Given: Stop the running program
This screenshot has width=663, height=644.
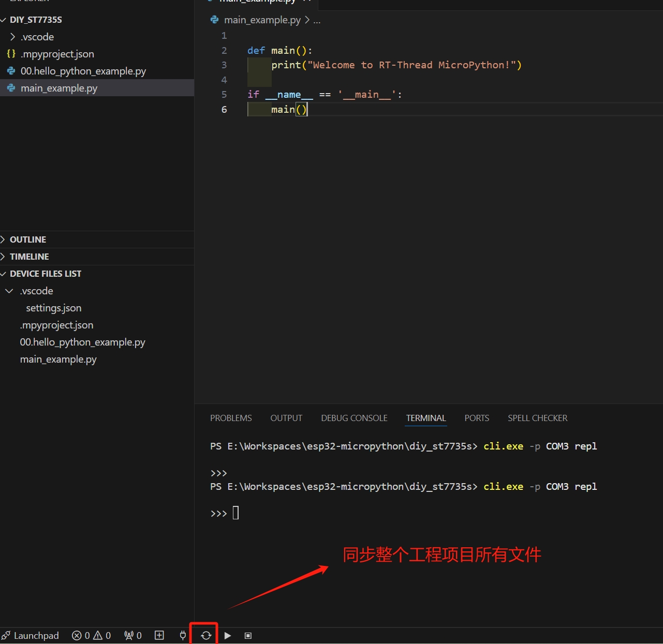Looking at the screenshot, I should (x=248, y=635).
